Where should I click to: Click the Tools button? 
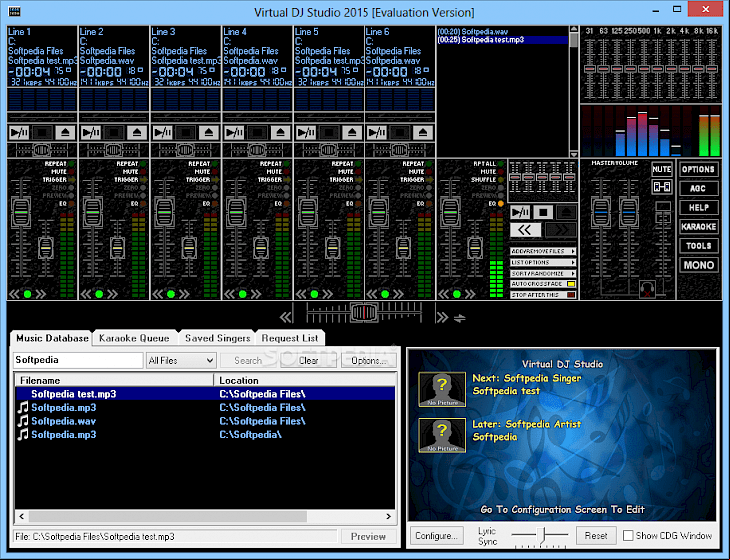tap(698, 246)
